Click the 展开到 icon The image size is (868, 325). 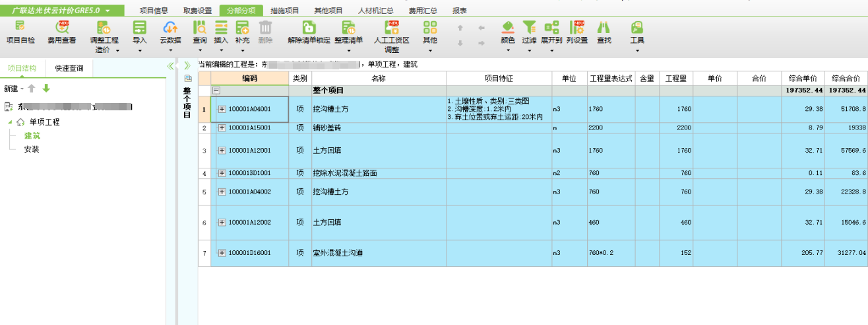click(x=551, y=28)
